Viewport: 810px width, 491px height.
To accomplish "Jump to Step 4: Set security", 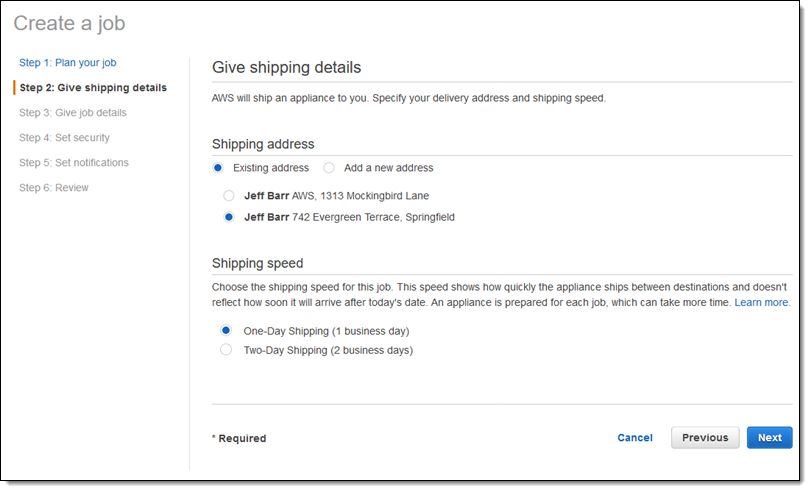I will [64, 138].
